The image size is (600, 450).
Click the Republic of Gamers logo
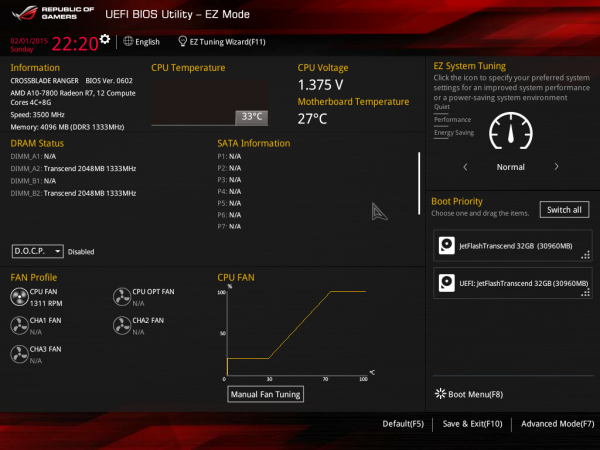[53, 13]
